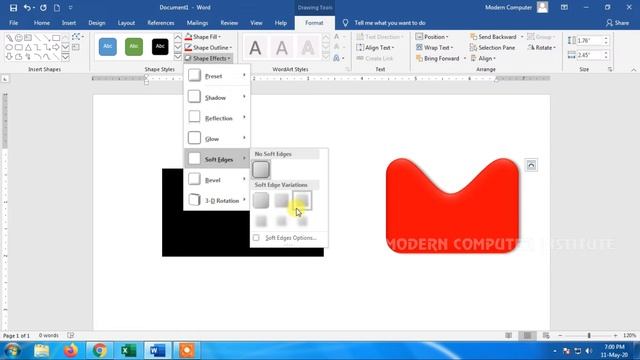This screenshot has width=640, height=360.
Task: Apply the first soft edge variation
Action: point(261,200)
